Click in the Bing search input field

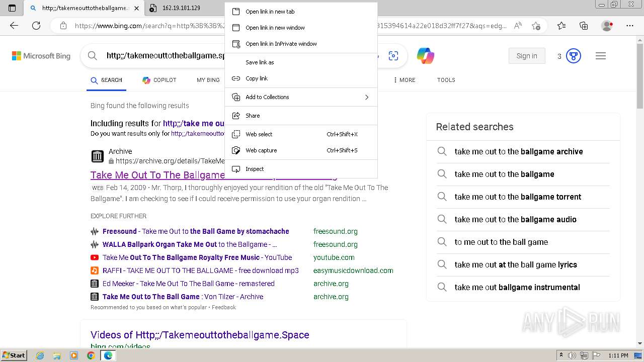(165, 56)
